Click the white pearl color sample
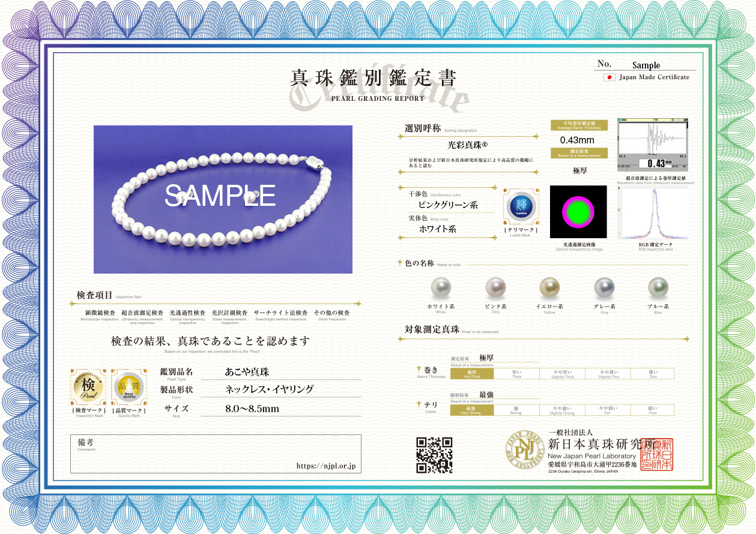Image resolution: width=756 pixels, height=534 pixels. click(441, 287)
